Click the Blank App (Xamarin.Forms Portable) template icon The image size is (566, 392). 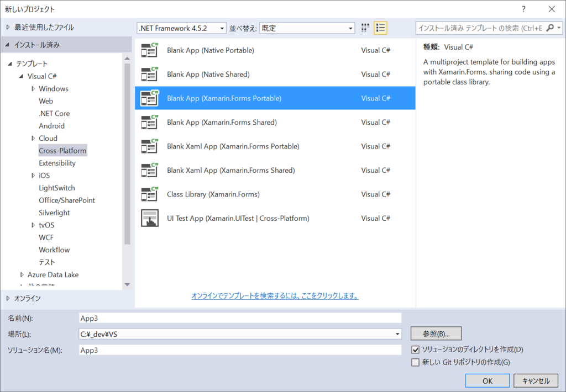coord(149,98)
